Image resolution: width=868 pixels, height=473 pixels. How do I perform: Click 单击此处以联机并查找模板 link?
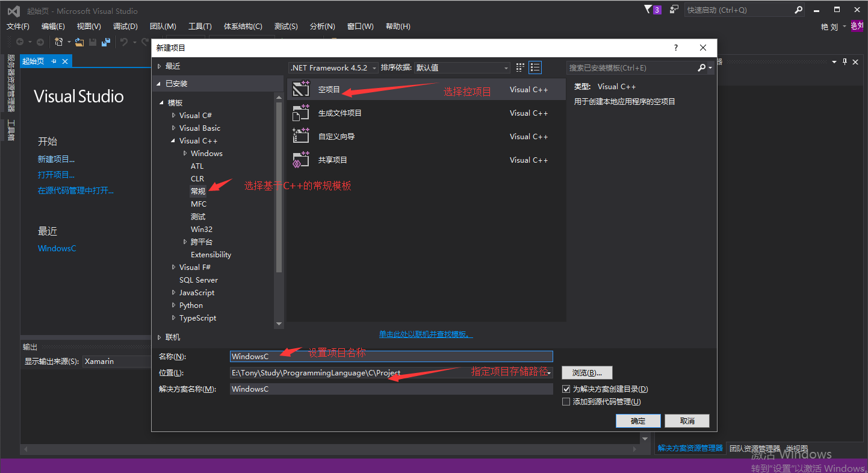426,334
